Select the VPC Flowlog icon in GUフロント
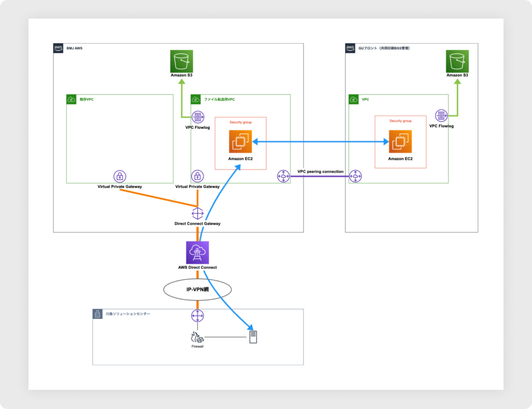This screenshot has width=532, height=409. click(441, 116)
